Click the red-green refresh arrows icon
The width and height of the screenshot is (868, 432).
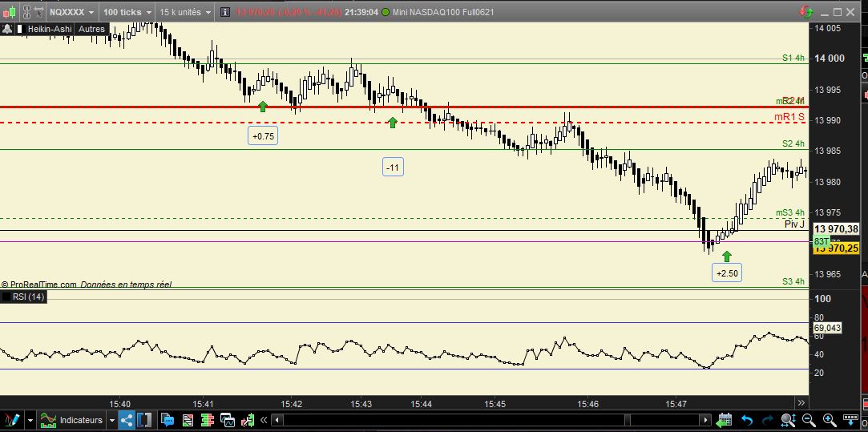(x=806, y=12)
